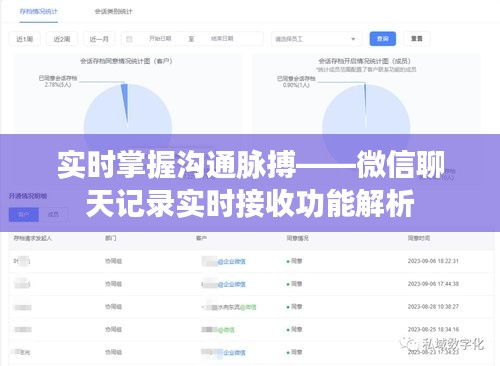Screen dimensions: 500x366
Task: Click the arrow of the employee select box
Action: click(x=353, y=39)
